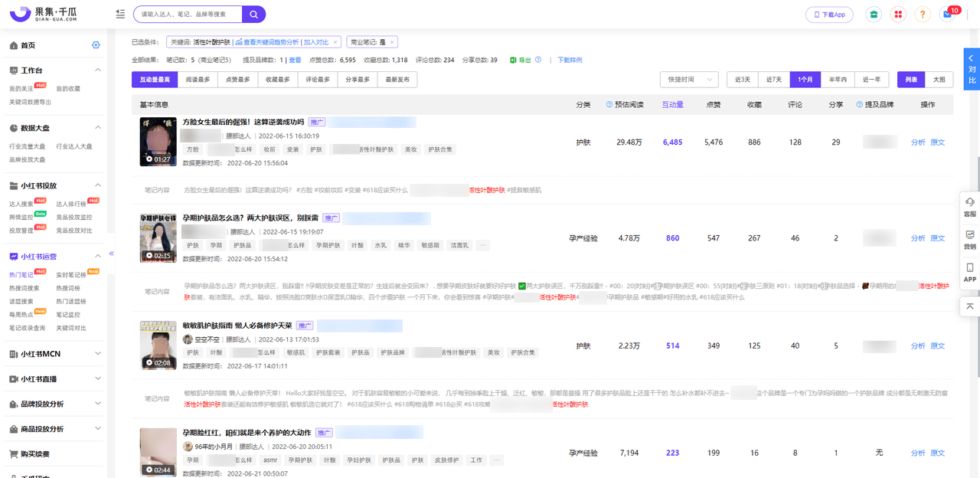The image size is (980, 478).
Task: Play the 02:35 video thumbnail
Action: pyautogui.click(x=158, y=237)
